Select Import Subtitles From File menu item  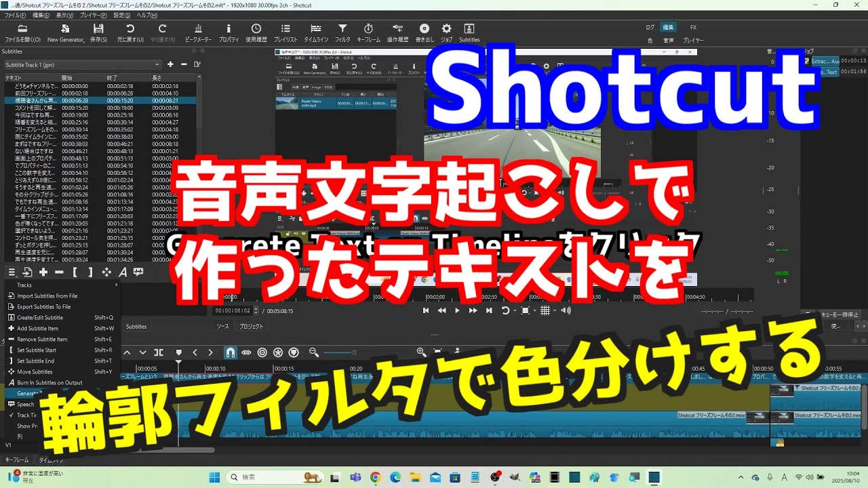tap(62, 296)
